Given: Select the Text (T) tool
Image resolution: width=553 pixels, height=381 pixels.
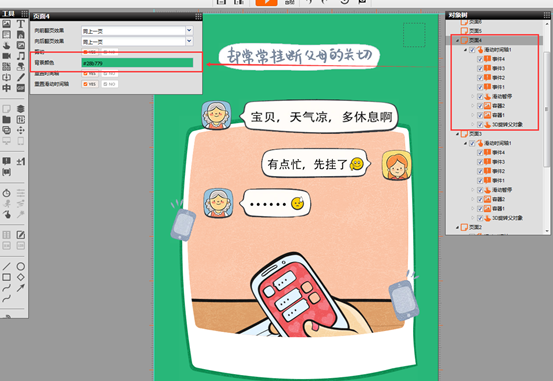Looking at the screenshot, I should 21,24.
